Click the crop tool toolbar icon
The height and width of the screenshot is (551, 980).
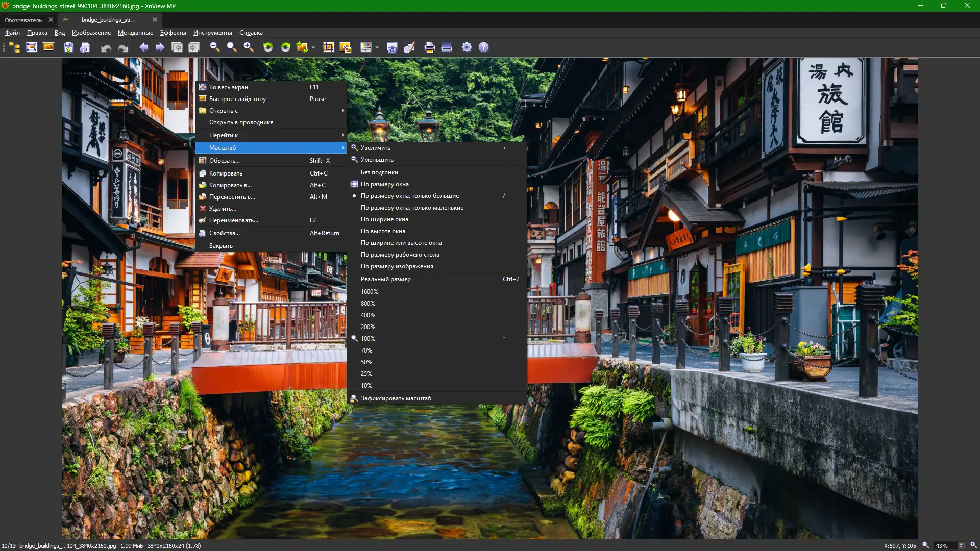coord(328,47)
